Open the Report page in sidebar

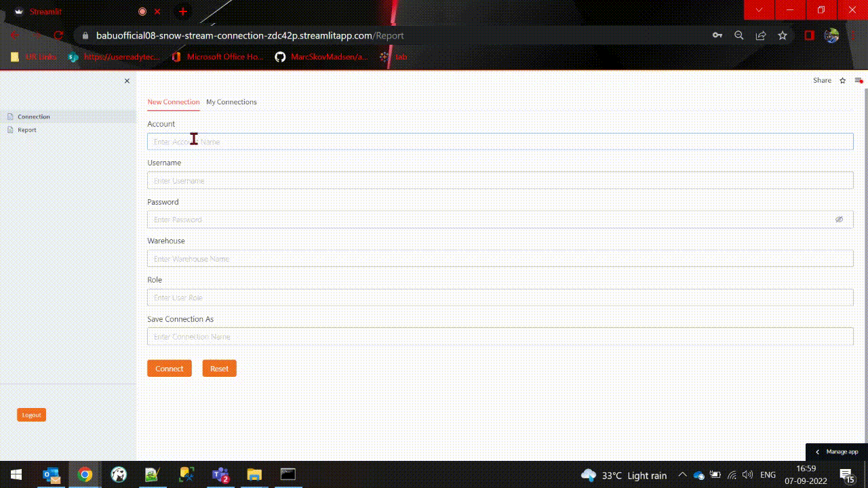pos(27,130)
